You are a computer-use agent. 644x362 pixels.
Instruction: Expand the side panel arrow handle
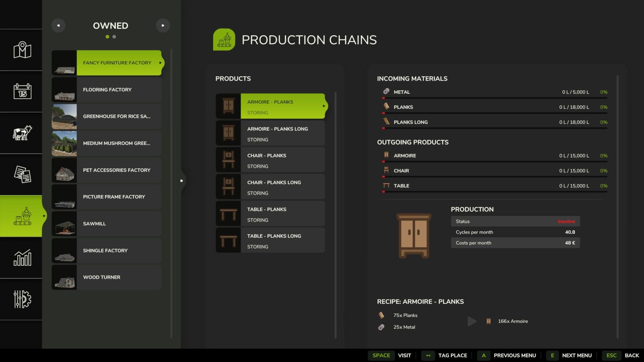(182, 181)
